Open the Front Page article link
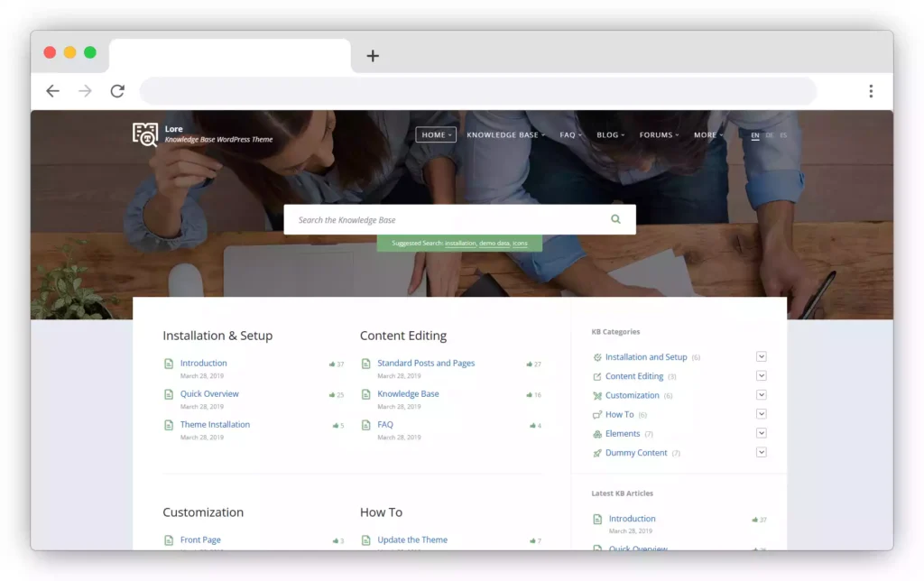Screen dimensions: 924x581 pos(200,539)
